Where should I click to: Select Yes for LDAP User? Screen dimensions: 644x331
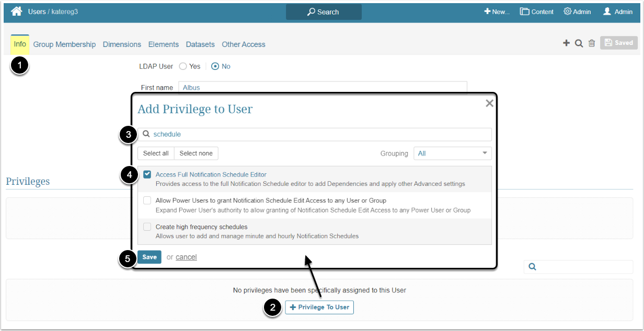[x=183, y=66]
